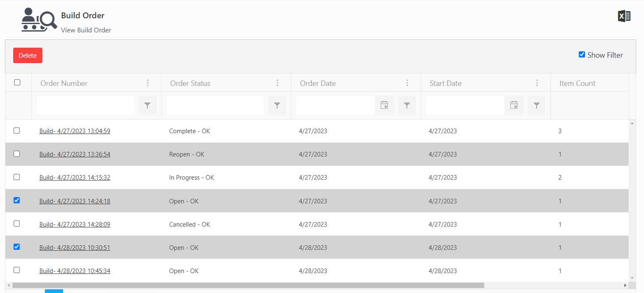Viewport: 644px width, 293px height.
Task: Open the Build- 4/28/2023 10:45:34 order link
Action: [x=75, y=271]
